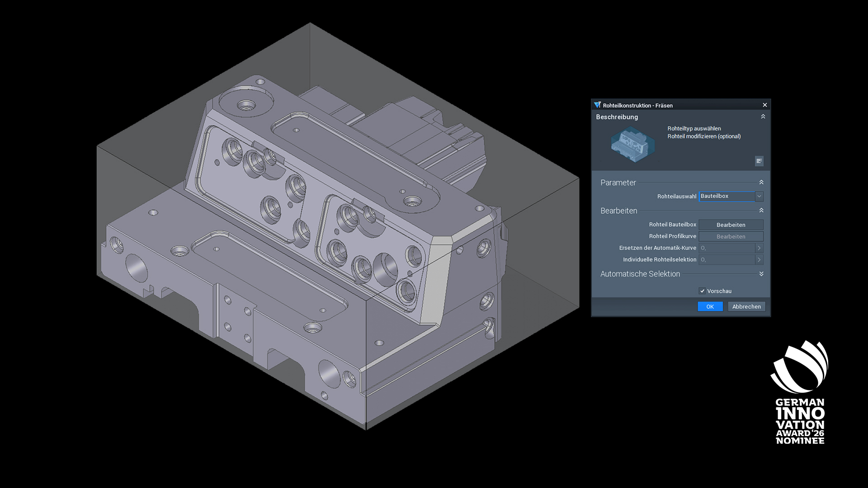Open the Rohteilauswahl dropdown arrow
This screenshot has width=868, height=488.
(759, 196)
